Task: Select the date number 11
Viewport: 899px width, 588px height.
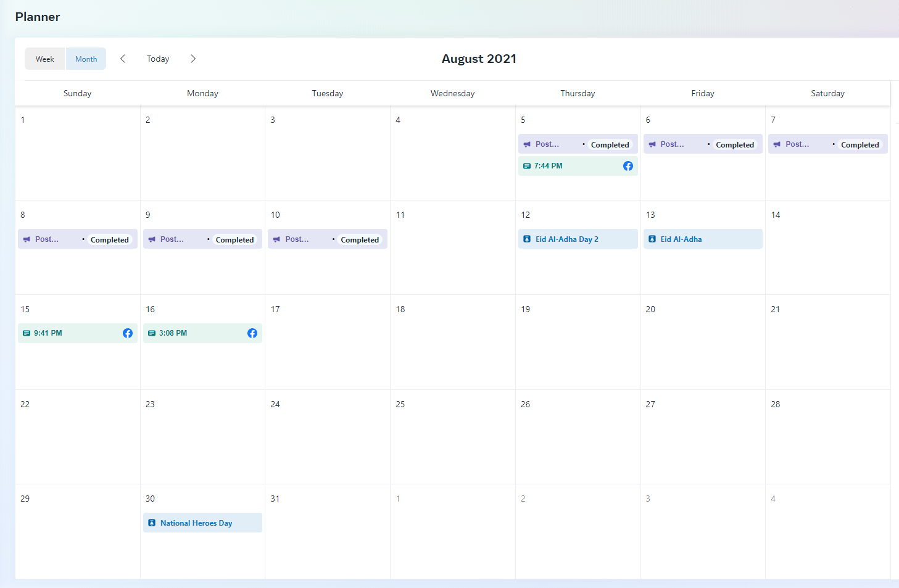Action: click(400, 215)
